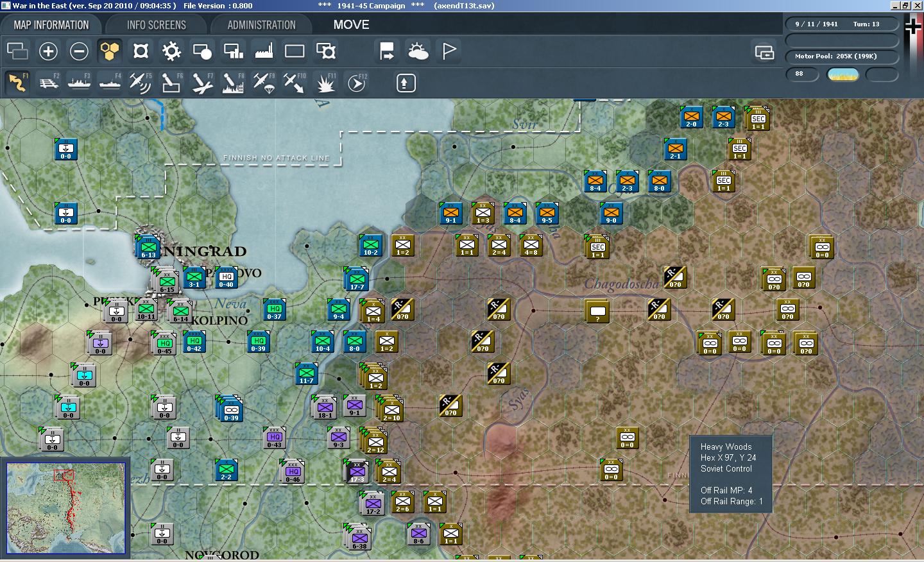Click the F12 circled arrow icon

click(x=356, y=83)
